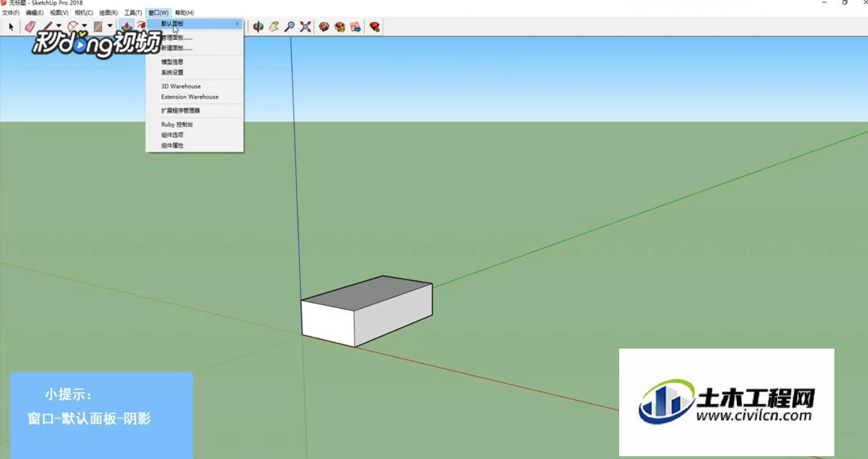Click the white front face of the box
Screen dimensions: 868x459
coord(328,323)
